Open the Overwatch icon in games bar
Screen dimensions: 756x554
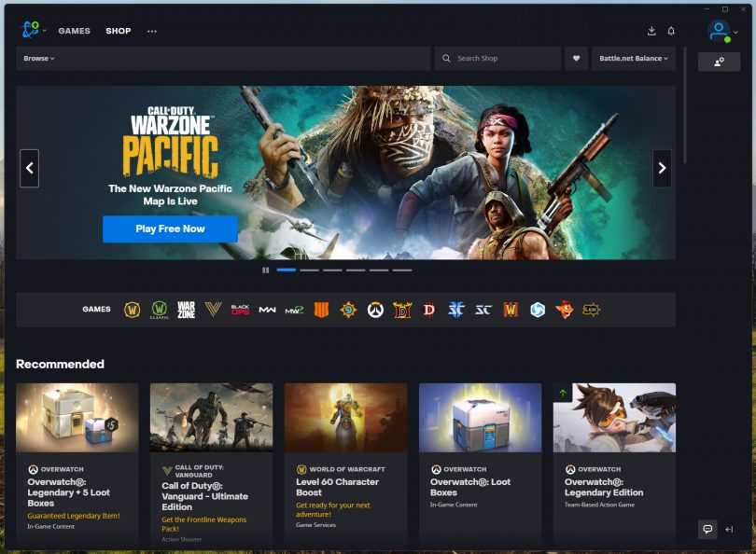[x=375, y=310]
